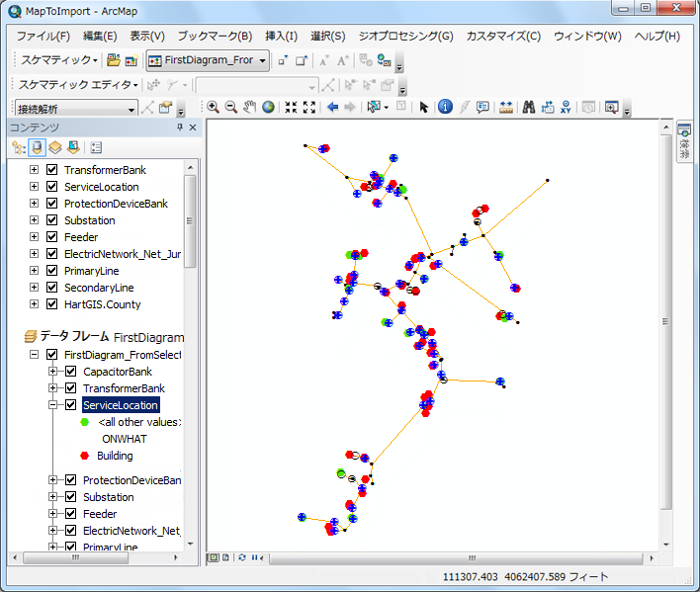Click red Building symbol swatch
Viewport: 700px width, 592px height.
(x=84, y=456)
